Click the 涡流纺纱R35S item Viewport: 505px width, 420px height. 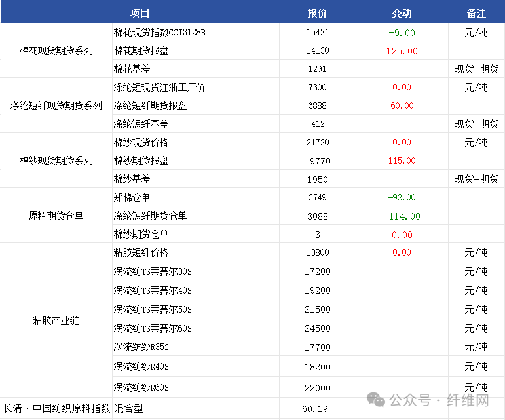coord(141,347)
